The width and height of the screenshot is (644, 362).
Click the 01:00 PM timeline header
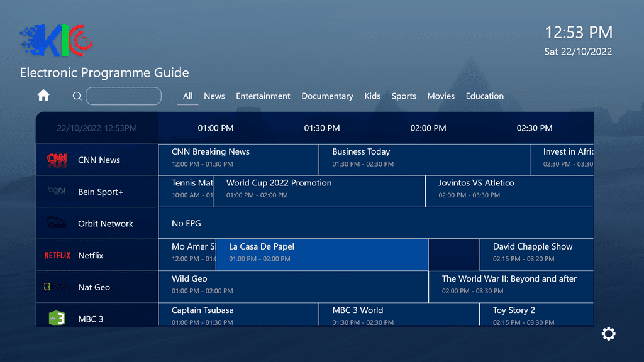tap(216, 128)
